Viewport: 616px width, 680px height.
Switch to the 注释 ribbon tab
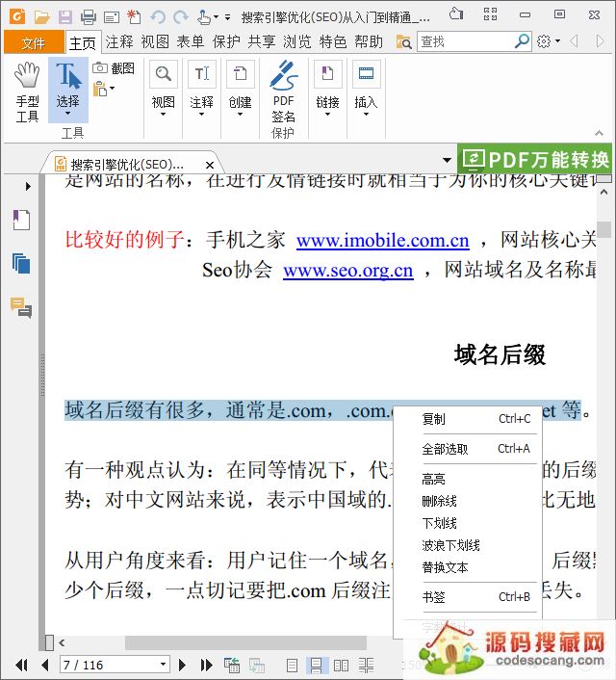click(x=119, y=41)
